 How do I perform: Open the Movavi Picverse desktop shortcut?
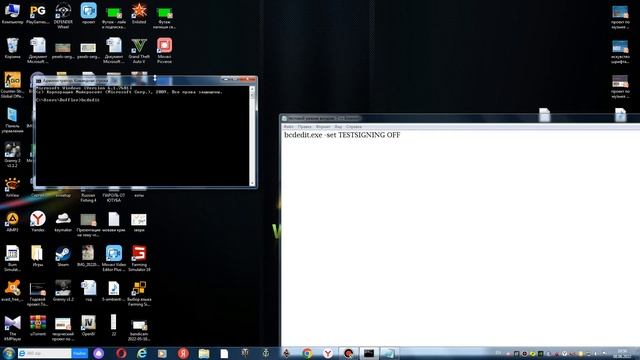click(164, 51)
